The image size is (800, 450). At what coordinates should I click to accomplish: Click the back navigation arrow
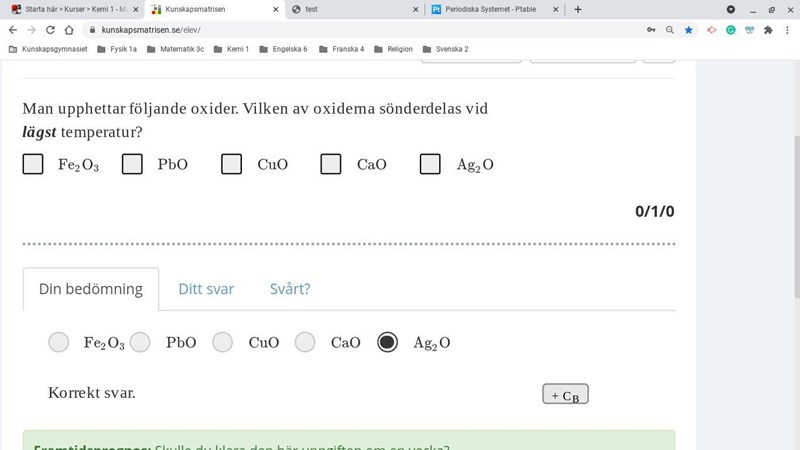pos(13,30)
